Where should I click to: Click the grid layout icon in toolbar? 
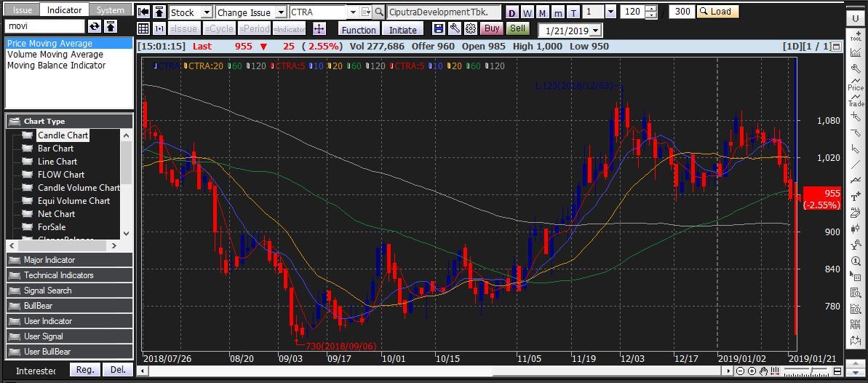[143, 29]
